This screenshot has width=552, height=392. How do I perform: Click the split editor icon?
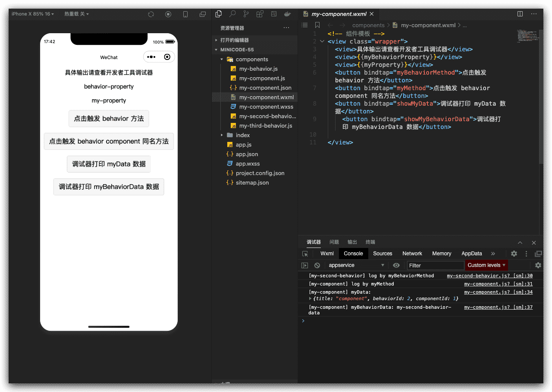click(520, 14)
